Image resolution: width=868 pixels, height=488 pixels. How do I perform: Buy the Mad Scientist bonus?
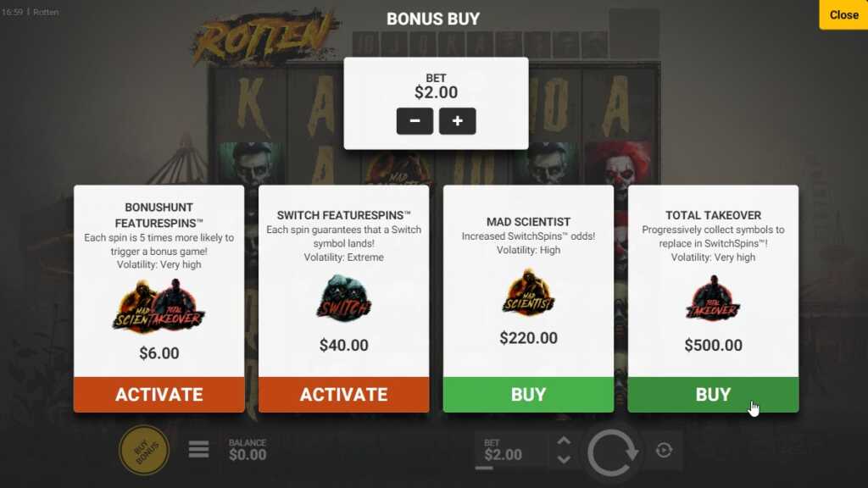coord(528,395)
